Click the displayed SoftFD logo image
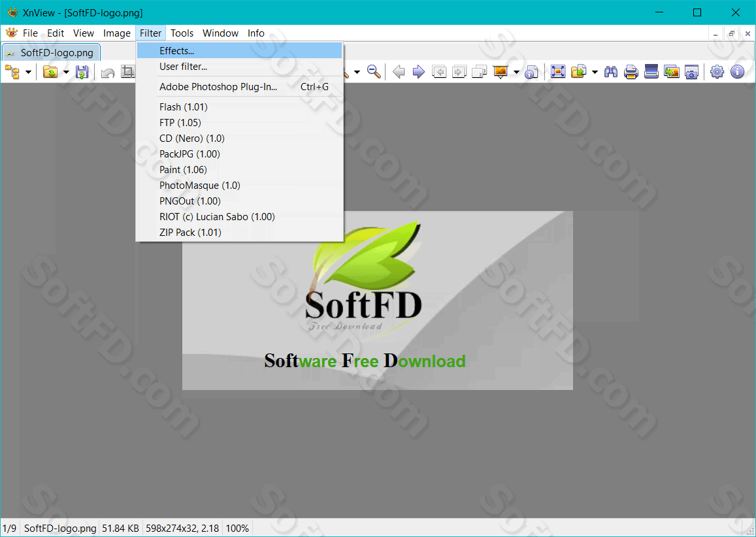Image resolution: width=756 pixels, height=537 pixels. (378, 301)
